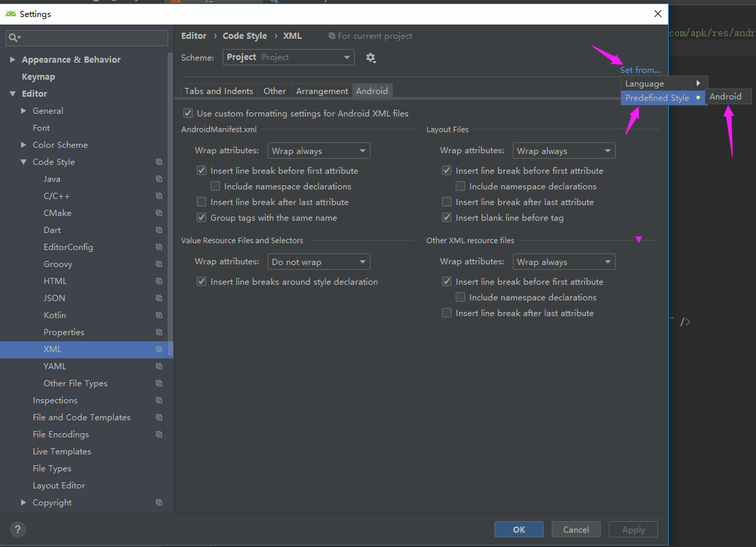Viewport: 756px width, 547px height.
Task: Click the copy-settings icon beside Copyright
Action: [x=159, y=502]
